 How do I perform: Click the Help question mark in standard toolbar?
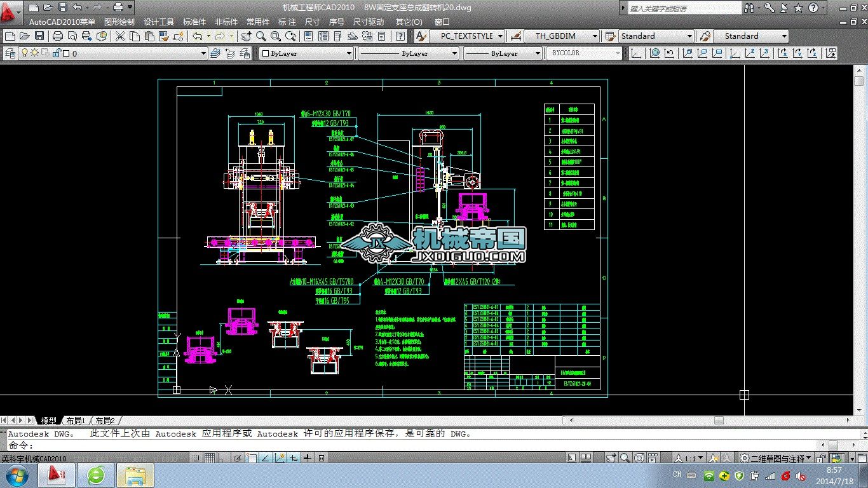tap(400, 36)
